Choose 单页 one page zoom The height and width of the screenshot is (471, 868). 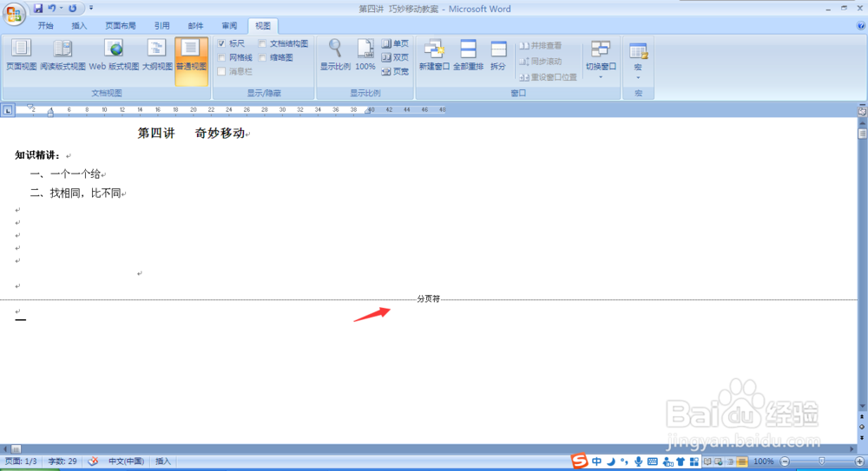coord(395,43)
